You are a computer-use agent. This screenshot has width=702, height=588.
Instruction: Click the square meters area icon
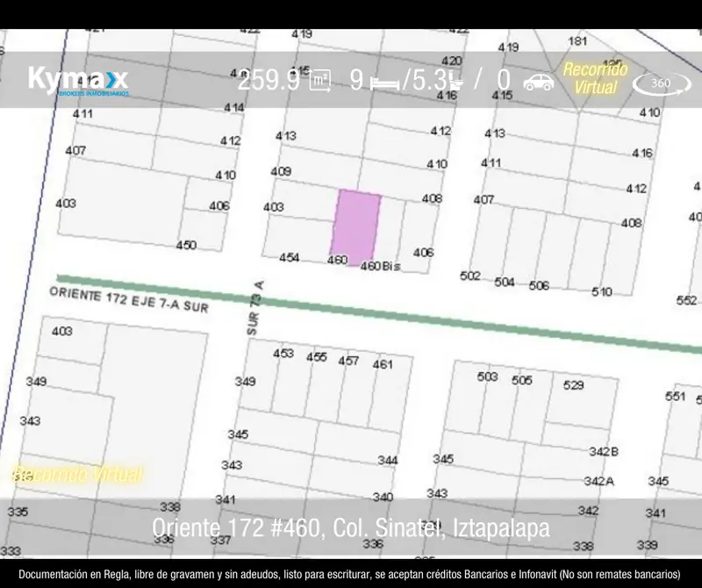coord(320,81)
